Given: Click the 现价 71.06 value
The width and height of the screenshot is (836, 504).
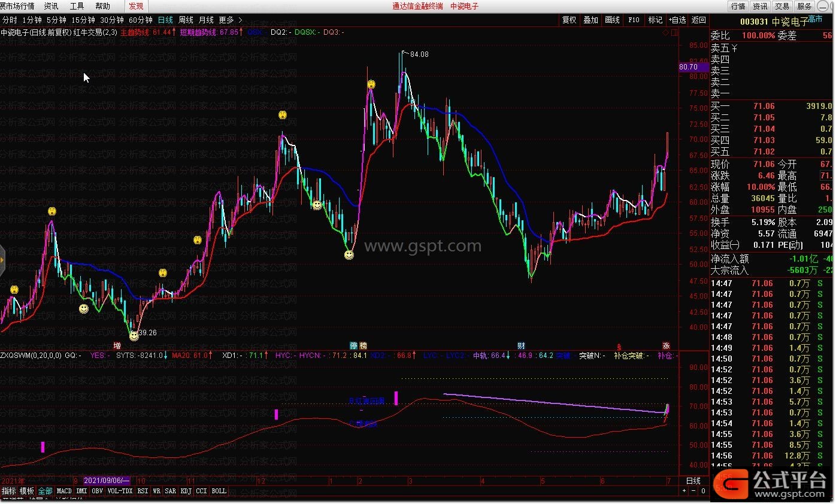Looking at the screenshot, I should 764,164.
